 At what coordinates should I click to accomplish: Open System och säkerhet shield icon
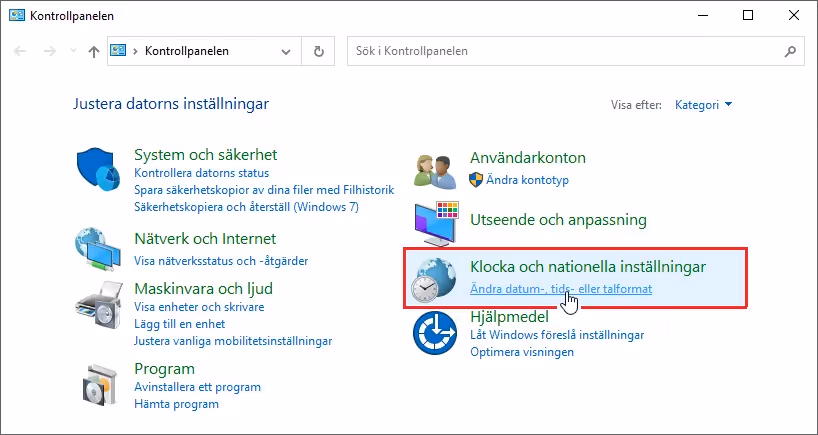pyautogui.click(x=99, y=170)
